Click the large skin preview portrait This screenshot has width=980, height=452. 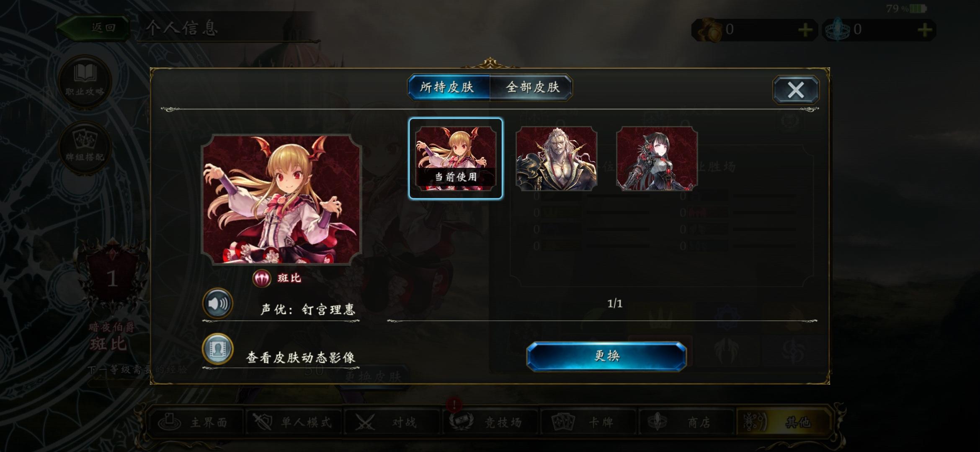[x=282, y=199]
